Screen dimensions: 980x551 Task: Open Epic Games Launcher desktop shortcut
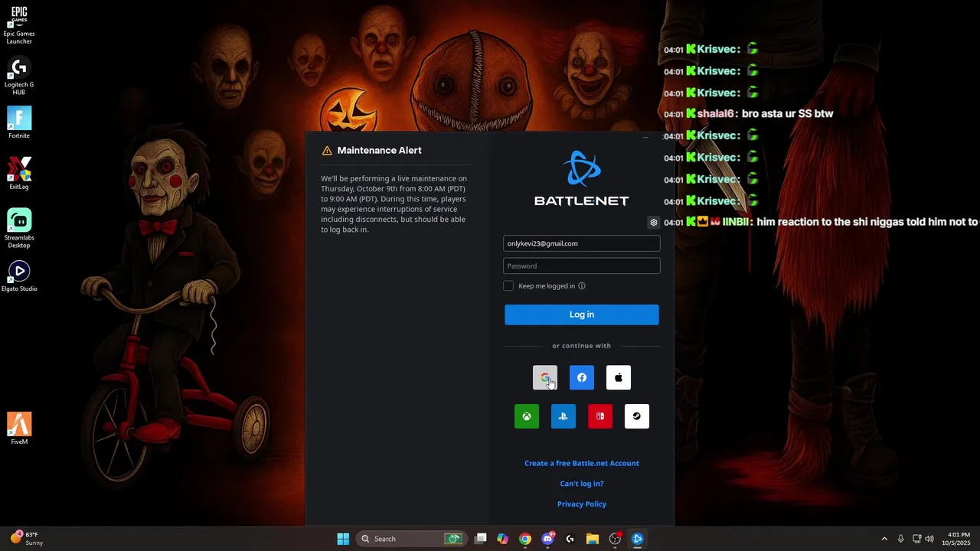click(19, 25)
